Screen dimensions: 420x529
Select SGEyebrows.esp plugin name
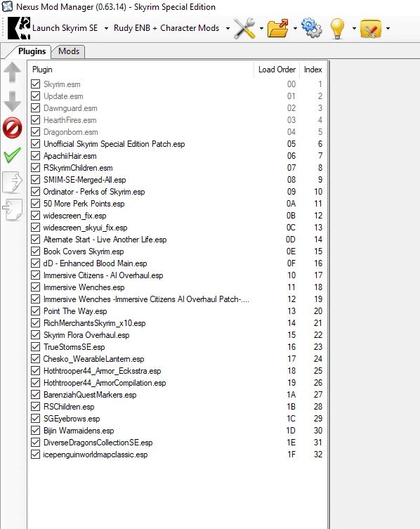point(72,419)
